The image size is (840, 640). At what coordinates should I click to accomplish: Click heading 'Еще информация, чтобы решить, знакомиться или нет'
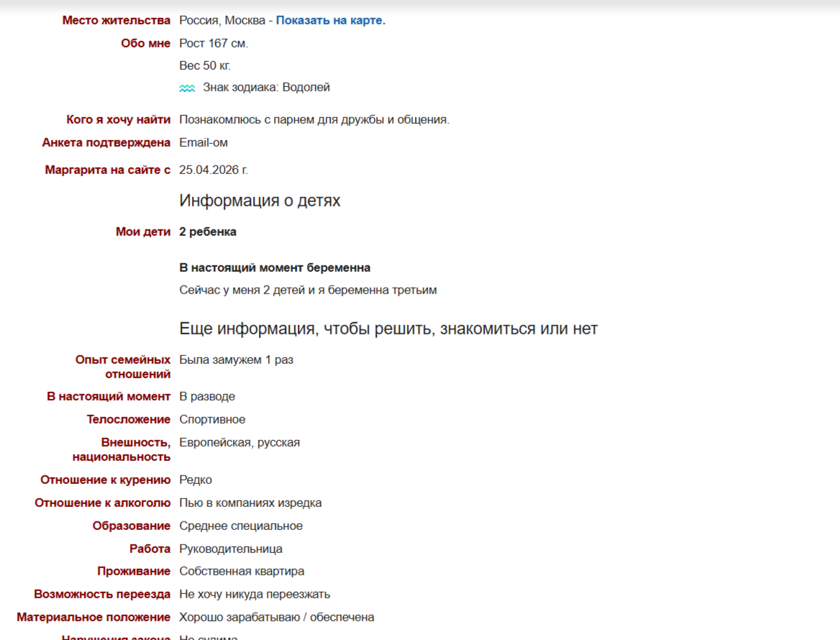coord(388,329)
